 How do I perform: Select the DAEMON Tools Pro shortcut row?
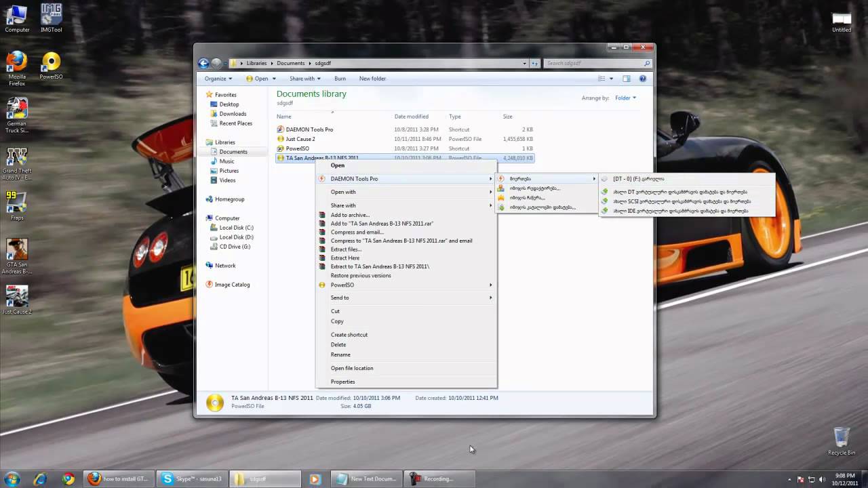click(405, 129)
